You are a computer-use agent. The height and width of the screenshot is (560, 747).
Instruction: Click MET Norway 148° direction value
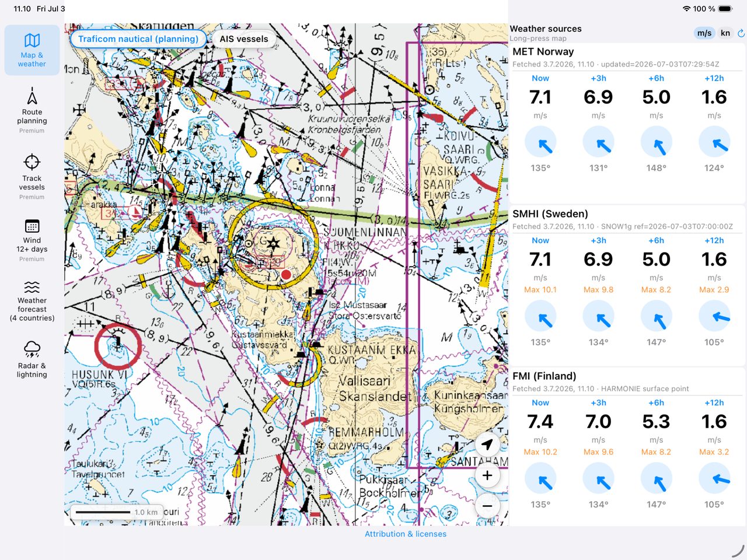[657, 168]
